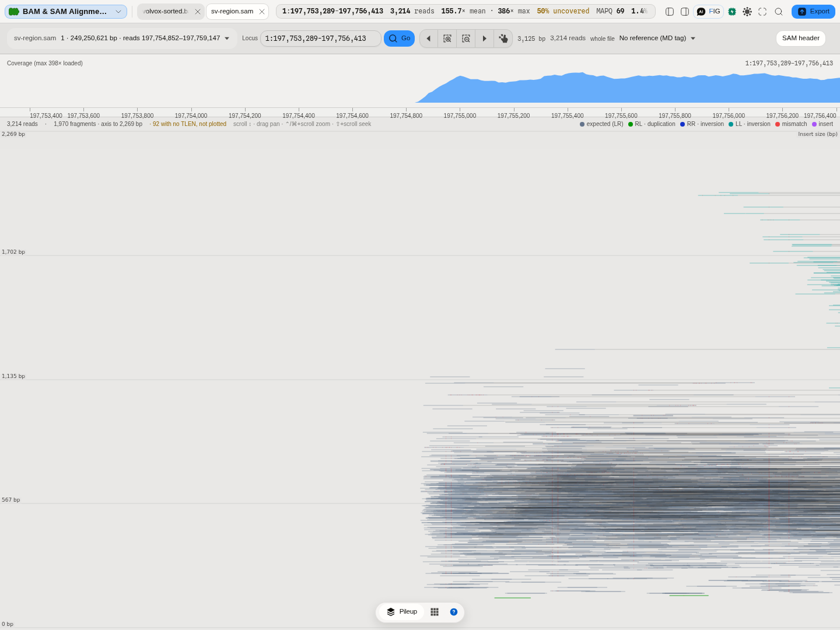Viewport: 840px width, 630px height.
Task: Open search with the magnifier icon
Action: pos(779,12)
